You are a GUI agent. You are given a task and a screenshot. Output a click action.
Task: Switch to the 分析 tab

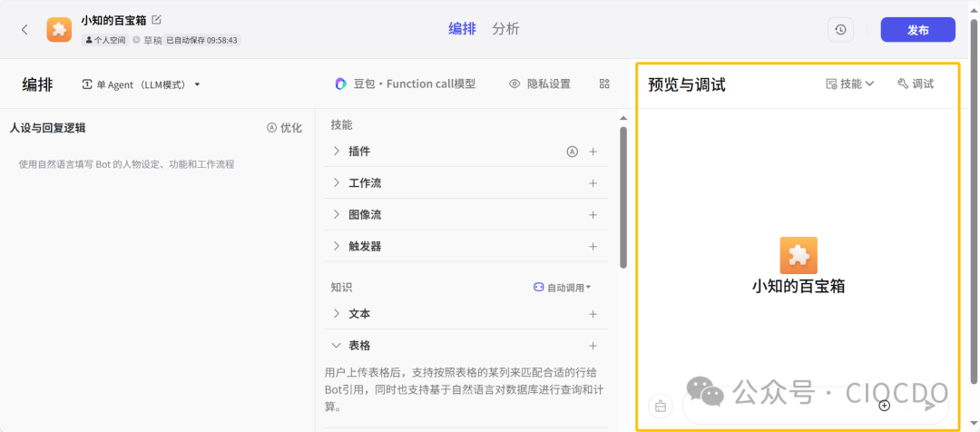pyautogui.click(x=505, y=29)
